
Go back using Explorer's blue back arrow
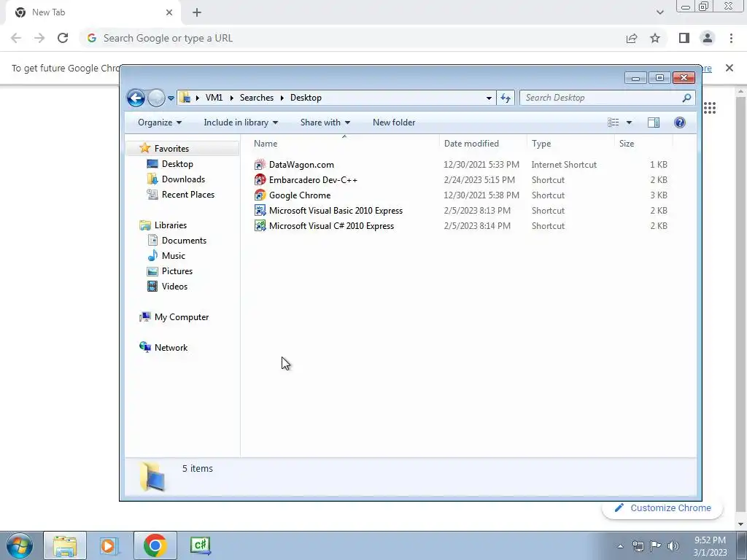tap(136, 98)
